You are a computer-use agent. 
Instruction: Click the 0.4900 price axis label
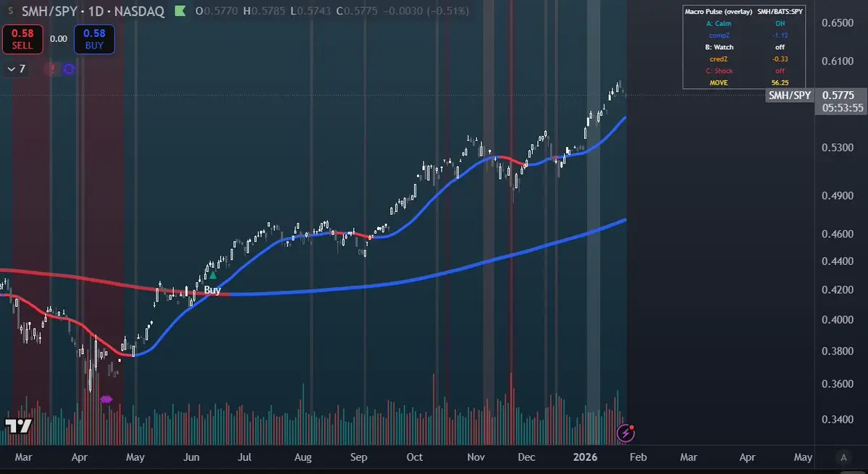838,196
